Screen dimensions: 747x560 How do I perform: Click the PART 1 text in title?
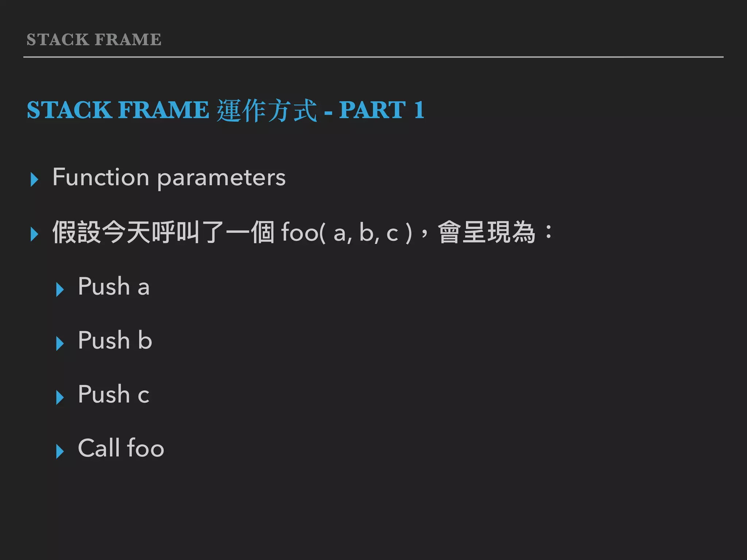point(382,109)
